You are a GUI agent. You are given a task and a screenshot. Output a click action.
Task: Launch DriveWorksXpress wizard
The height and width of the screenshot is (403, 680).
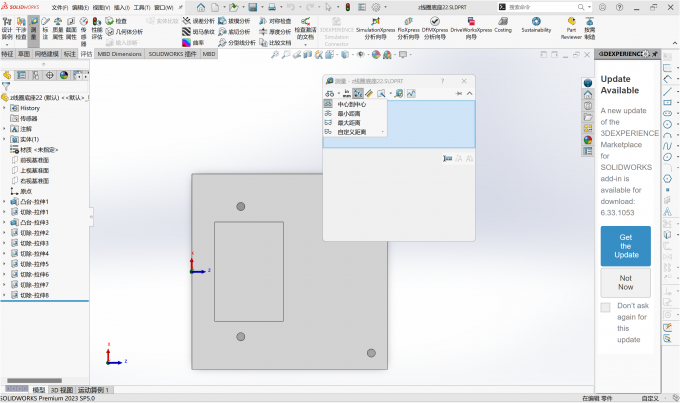tap(471, 29)
